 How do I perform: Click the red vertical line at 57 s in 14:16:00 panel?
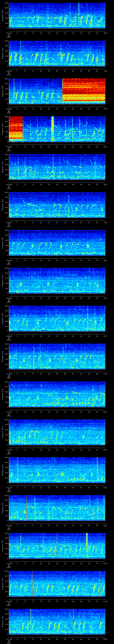point(100,584)
